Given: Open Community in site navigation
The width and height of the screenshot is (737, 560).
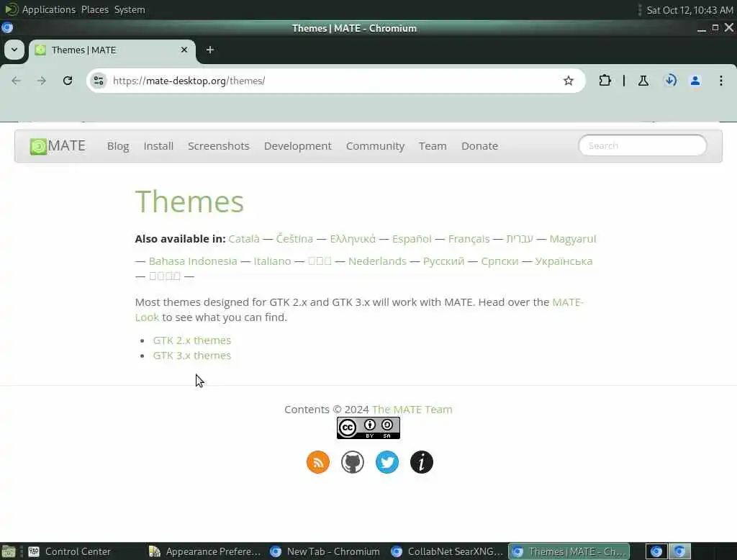Looking at the screenshot, I should (375, 146).
